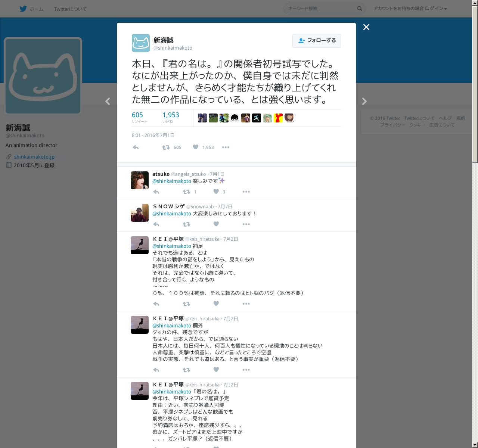The height and width of the screenshot is (448, 478).
Task: Open the Twitterについて menu item in top bar
Action: (x=70, y=9)
